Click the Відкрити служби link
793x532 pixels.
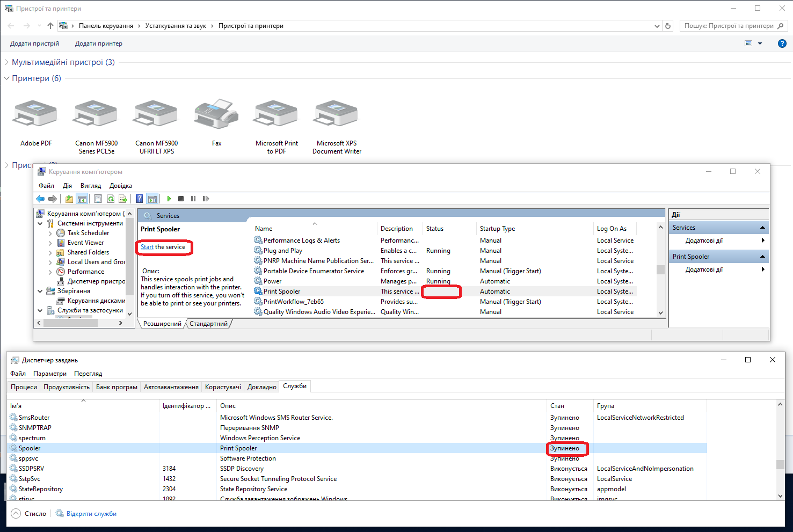click(x=91, y=514)
